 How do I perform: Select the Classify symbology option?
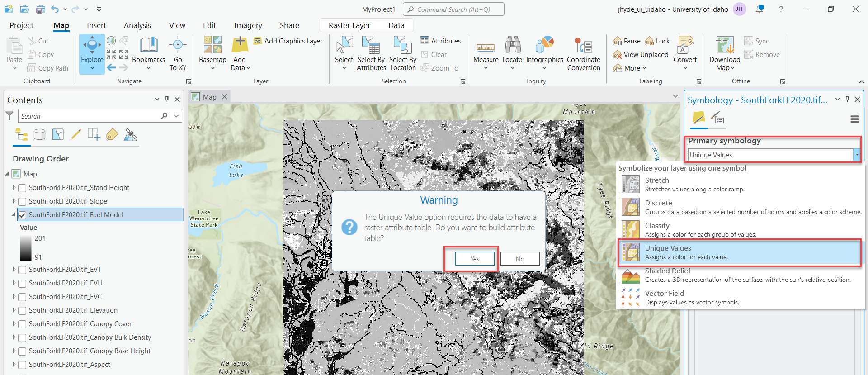740,230
